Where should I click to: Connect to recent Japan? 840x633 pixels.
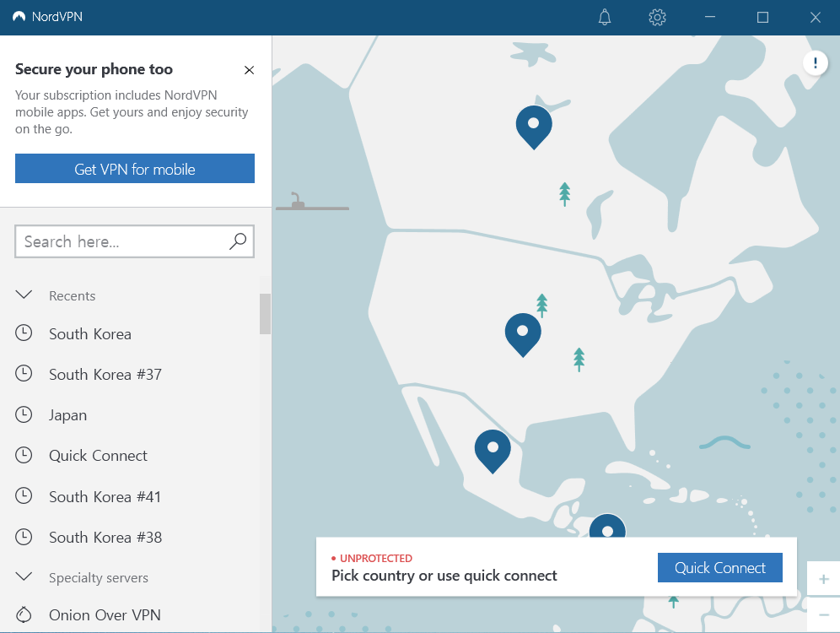pos(67,415)
